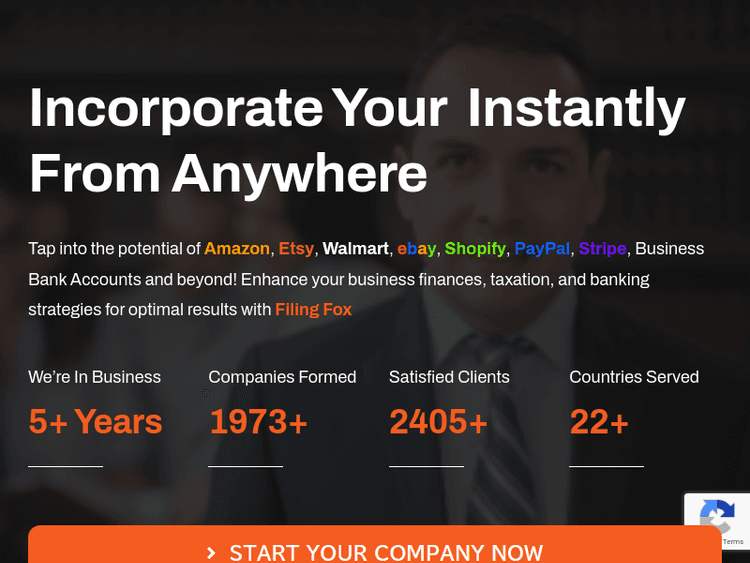The height and width of the screenshot is (563, 750).
Task: Select the green Shopify text
Action: [x=475, y=248]
